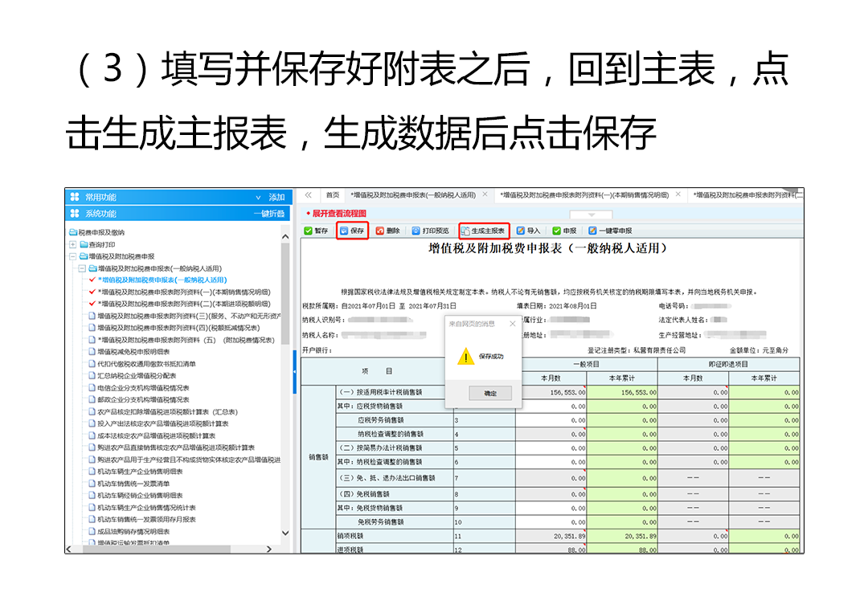
Task: Open 代扣代缴税收通用缴款书抵扣清单 in the tree
Action: pos(146,364)
